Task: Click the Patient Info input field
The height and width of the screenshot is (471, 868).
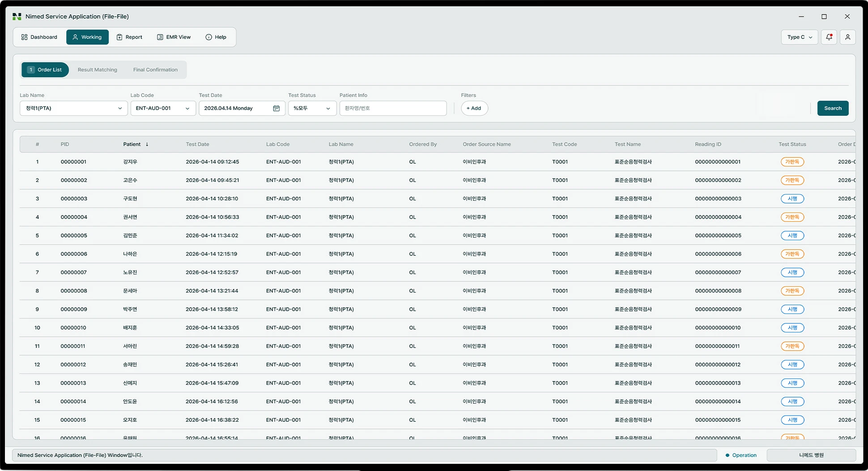Action: coord(393,108)
